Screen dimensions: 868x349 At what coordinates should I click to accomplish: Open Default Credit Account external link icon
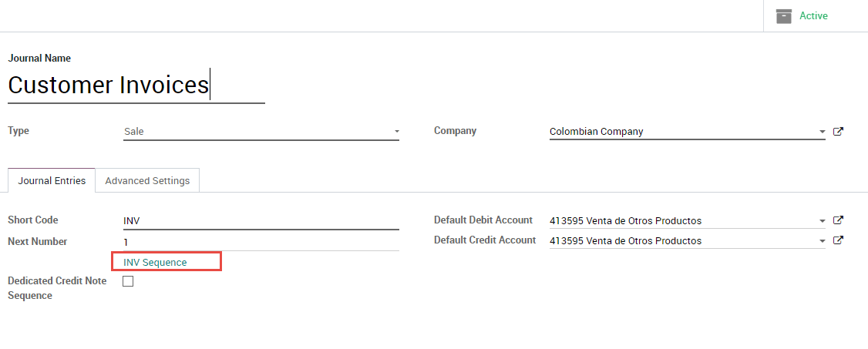pyautogui.click(x=839, y=240)
